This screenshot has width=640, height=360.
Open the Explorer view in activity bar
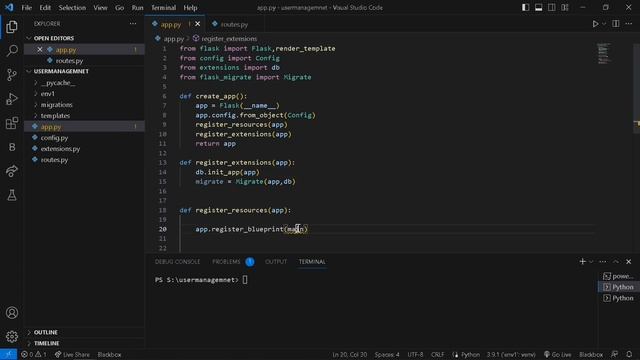[x=12, y=27]
